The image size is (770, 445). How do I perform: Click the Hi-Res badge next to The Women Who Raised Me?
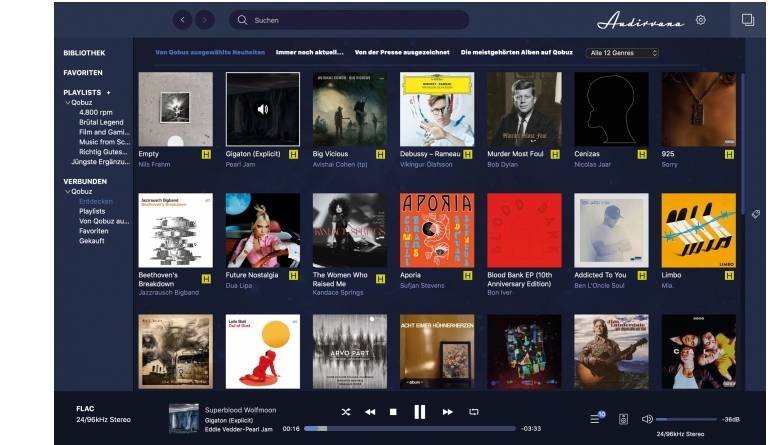[381, 279]
